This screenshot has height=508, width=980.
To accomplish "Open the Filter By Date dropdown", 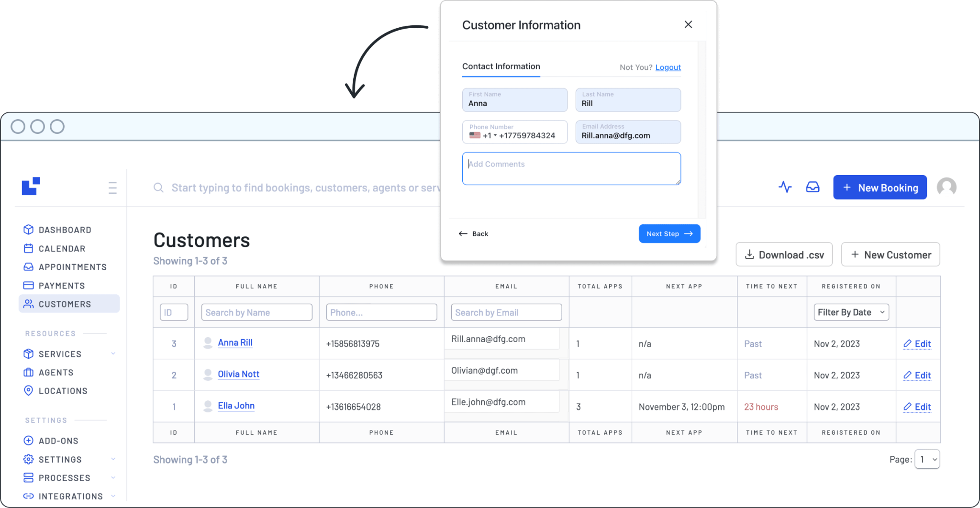I will (851, 312).
